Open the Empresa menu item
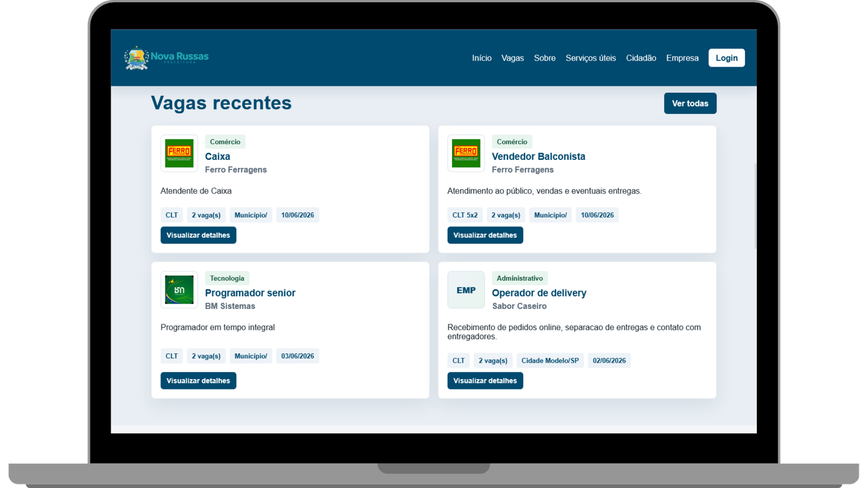 click(682, 58)
